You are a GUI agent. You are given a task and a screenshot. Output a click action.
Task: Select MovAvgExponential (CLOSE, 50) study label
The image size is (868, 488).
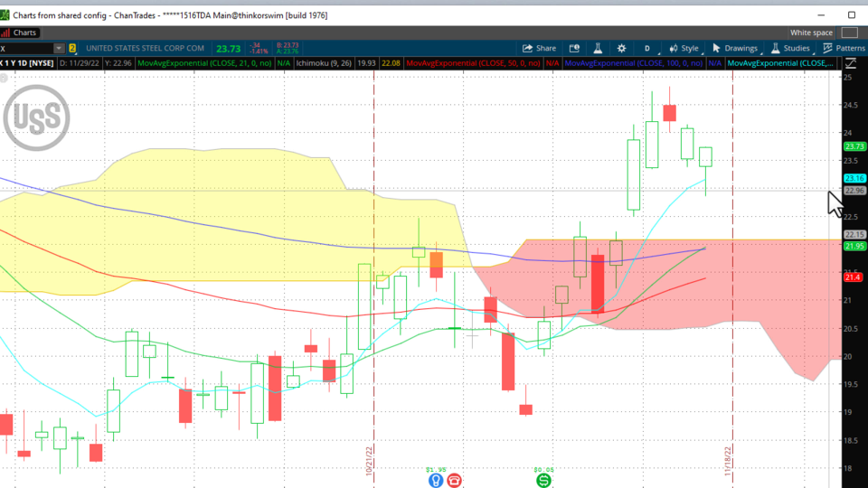point(473,63)
